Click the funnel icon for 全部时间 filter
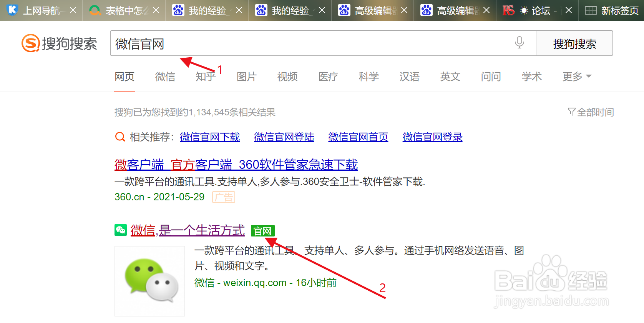The height and width of the screenshot is (323, 644). click(x=571, y=112)
